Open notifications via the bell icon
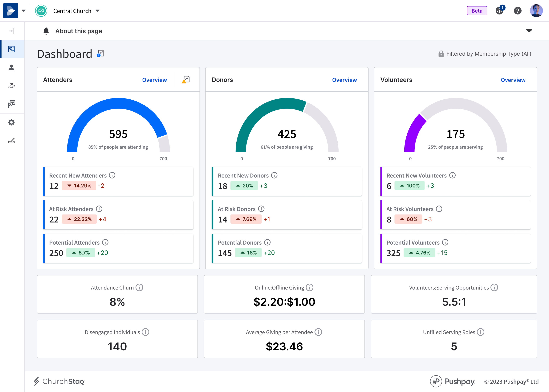Image resolution: width=549 pixels, height=392 pixels. (x=46, y=31)
